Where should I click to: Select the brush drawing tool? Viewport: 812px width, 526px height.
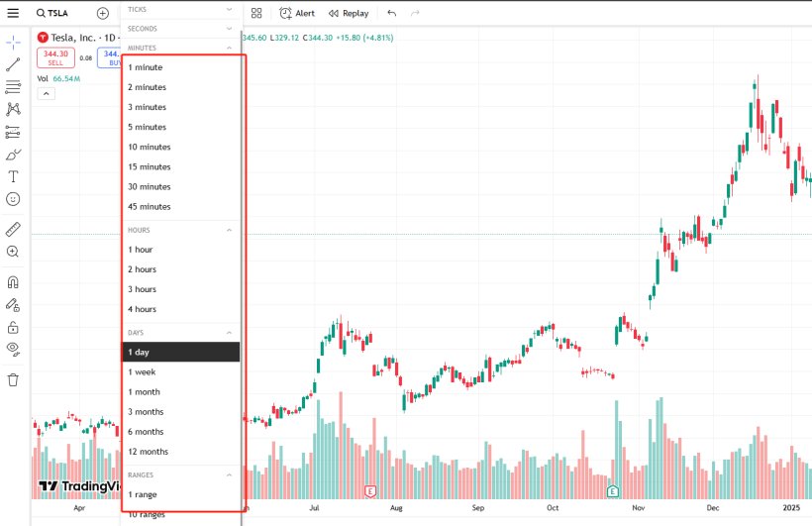point(14,155)
